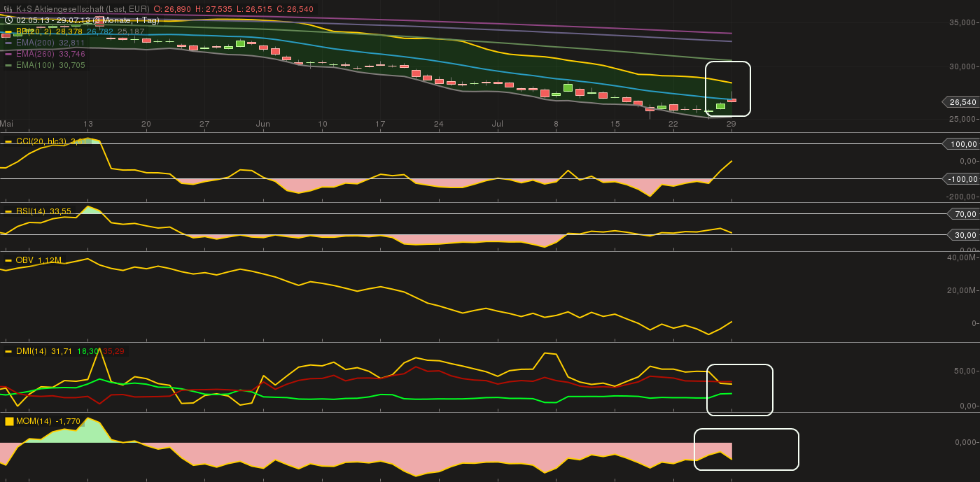
Task: Click the 30,000 price axis label
Action: point(962,67)
